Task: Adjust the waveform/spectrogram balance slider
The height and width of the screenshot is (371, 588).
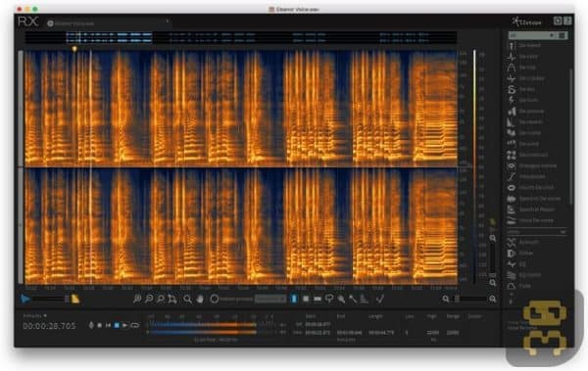Action: [x=49, y=299]
